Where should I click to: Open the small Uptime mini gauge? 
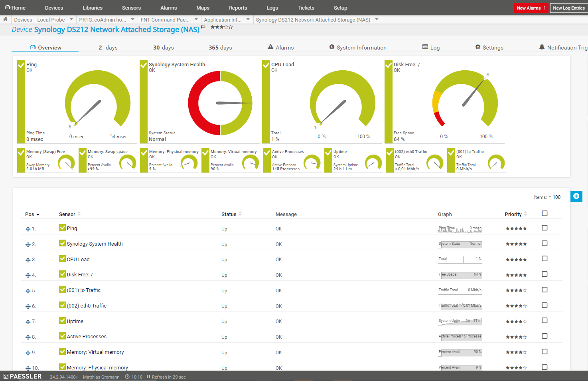(354, 160)
